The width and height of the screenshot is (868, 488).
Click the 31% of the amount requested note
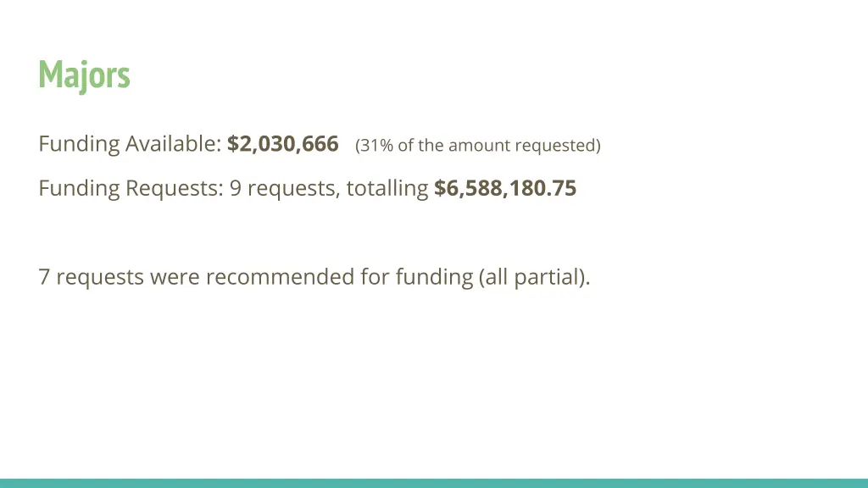click(x=478, y=145)
